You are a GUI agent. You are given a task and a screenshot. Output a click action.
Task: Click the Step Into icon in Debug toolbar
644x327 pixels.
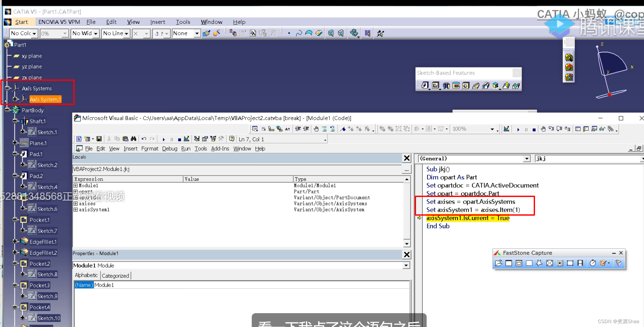tap(551, 129)
